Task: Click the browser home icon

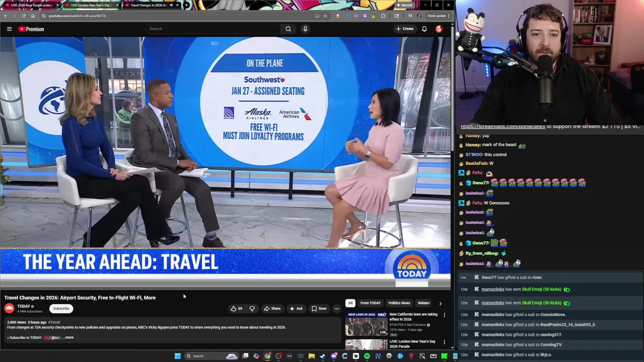Action: [33, 16]
